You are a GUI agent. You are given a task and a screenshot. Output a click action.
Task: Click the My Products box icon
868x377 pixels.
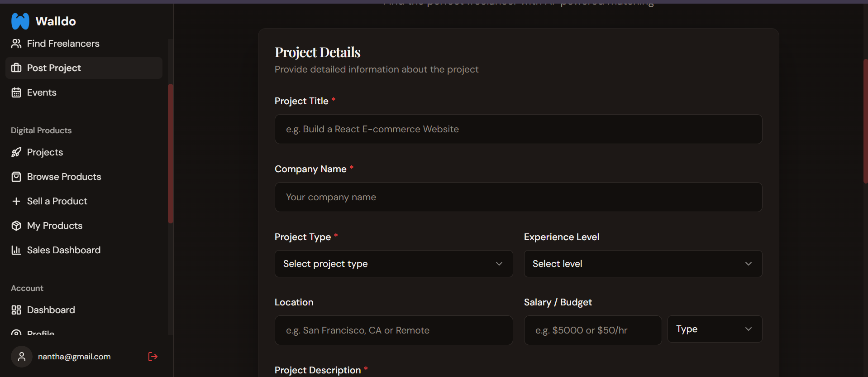pos(16,226)
